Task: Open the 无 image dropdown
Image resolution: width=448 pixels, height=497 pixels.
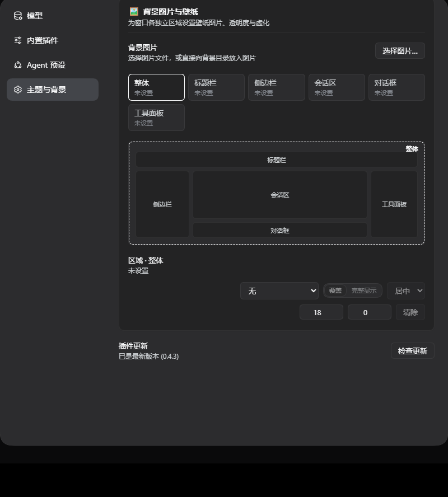Action: pos(279,290)
